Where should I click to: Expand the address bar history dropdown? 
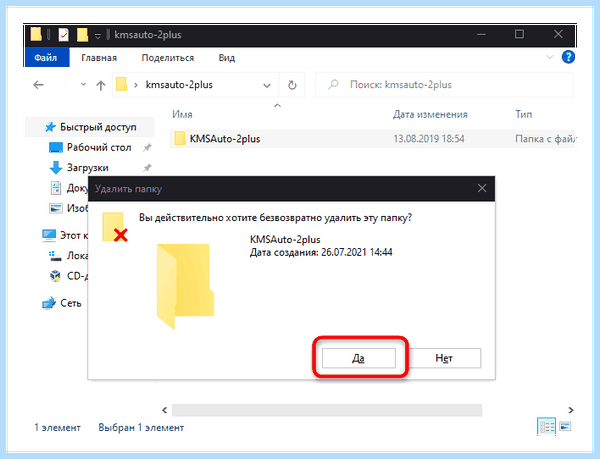click(267, 85)
